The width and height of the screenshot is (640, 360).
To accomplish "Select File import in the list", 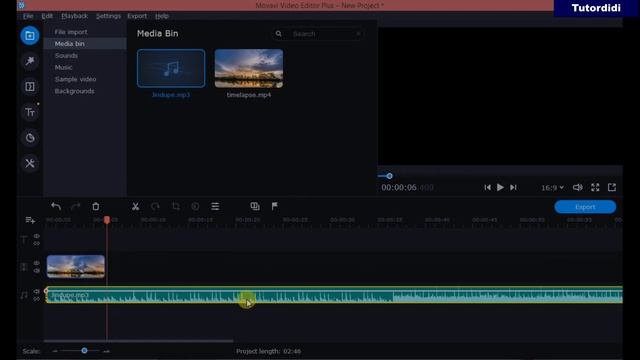I will [85, 32].
